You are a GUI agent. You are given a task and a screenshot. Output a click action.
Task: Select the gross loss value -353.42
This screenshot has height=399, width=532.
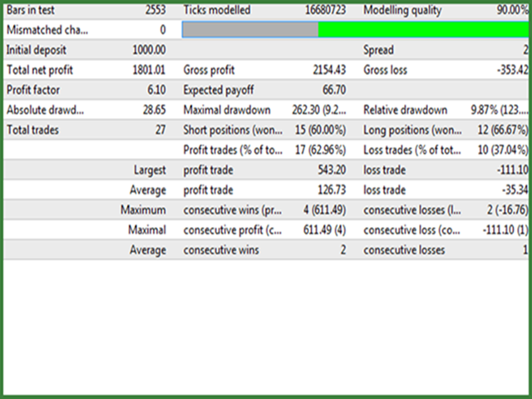coord(512,70)
